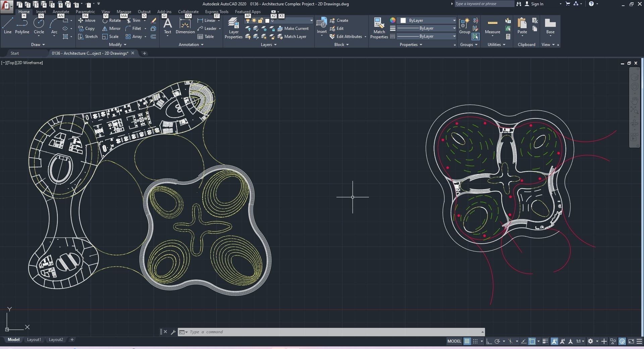Click the keyword search box

point(484,4)
